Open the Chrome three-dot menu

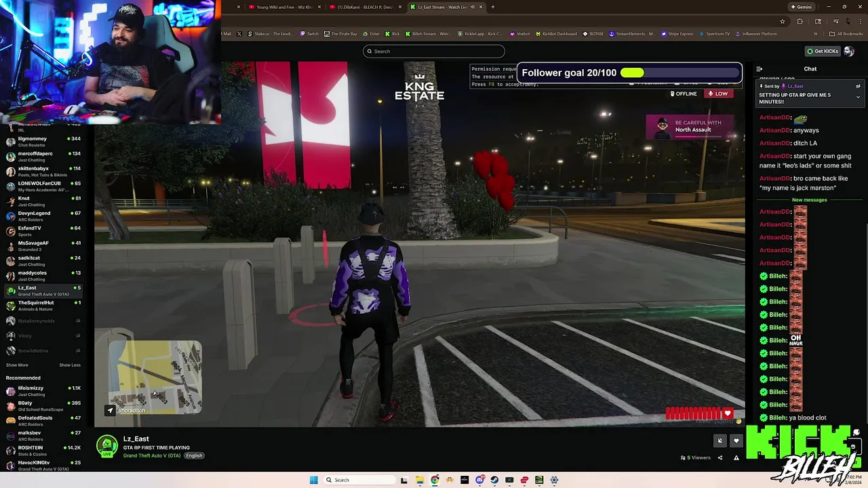point(859,21)
